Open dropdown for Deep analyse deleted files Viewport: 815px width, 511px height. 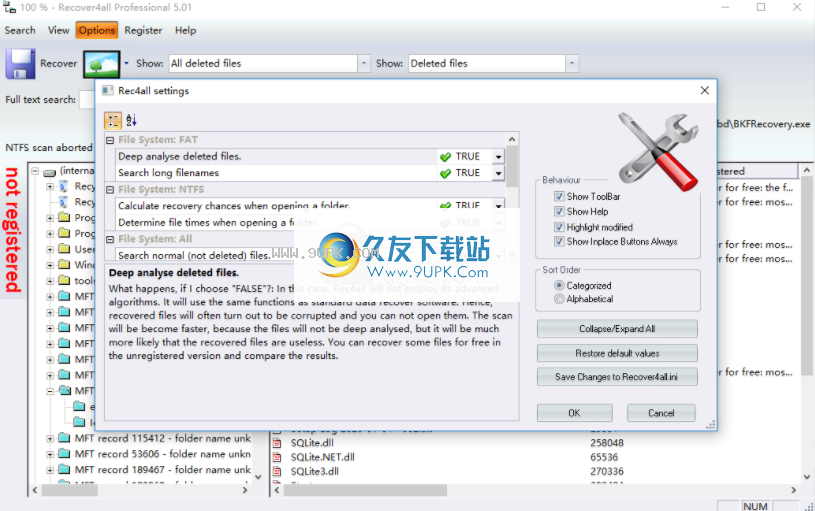[x=498, y=156]
